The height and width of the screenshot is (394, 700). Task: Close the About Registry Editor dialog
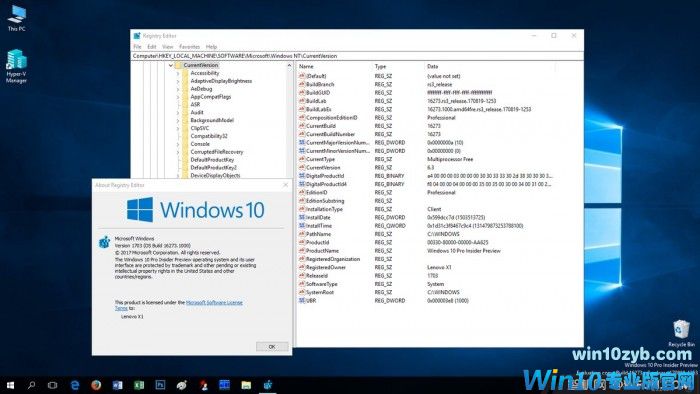[x=285, y=185]
